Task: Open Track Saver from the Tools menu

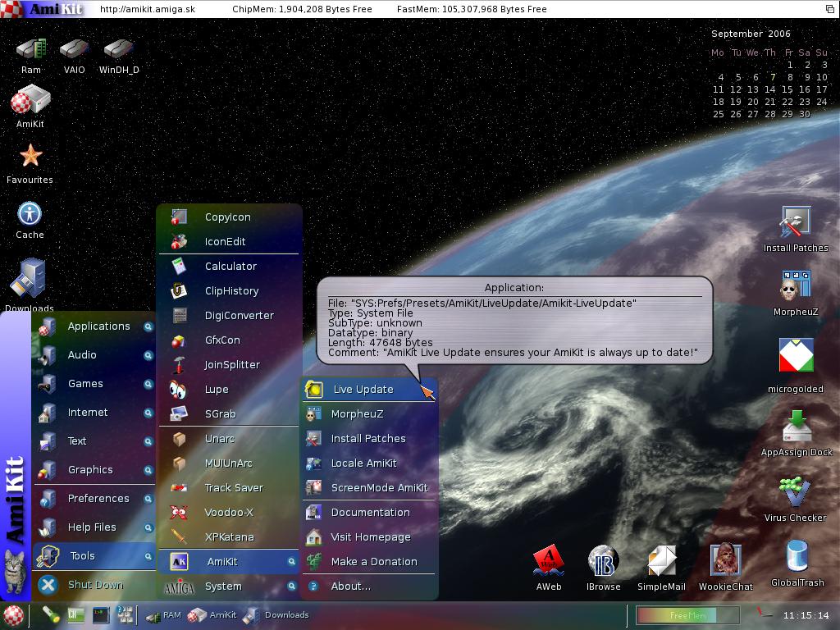Action: click(x=230, y=488)
